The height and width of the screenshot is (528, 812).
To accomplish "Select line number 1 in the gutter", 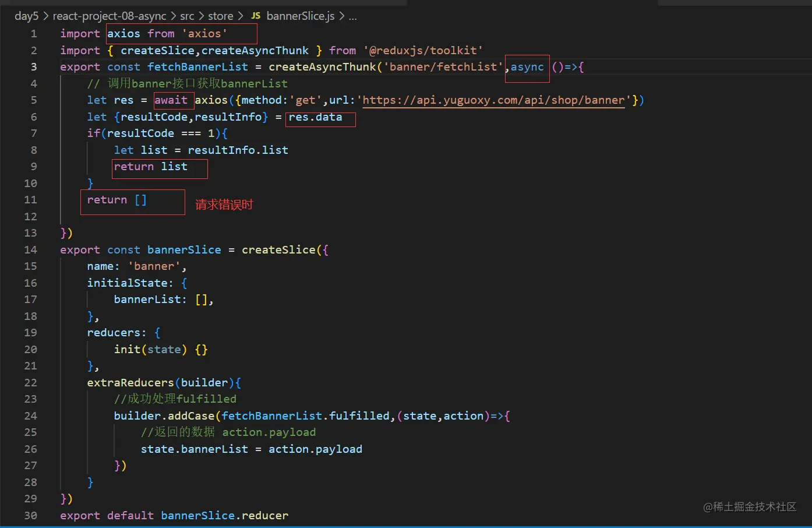I will click(x=34, y=34).
